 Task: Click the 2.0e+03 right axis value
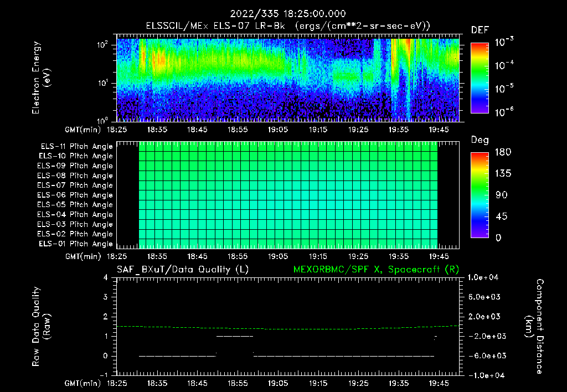(x=485, y=317)
